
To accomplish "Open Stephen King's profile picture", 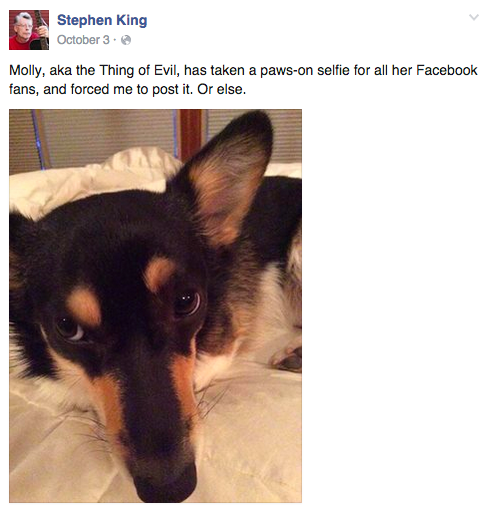I will [x=29, y=30].
